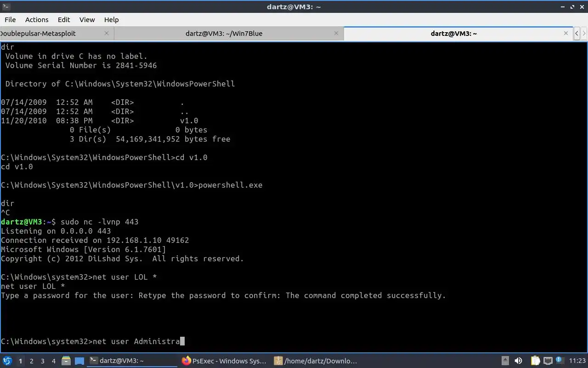Open the /home/dartz/Downloads archive window from the taskbar
The image size is (588, 368).
[316, 361]
